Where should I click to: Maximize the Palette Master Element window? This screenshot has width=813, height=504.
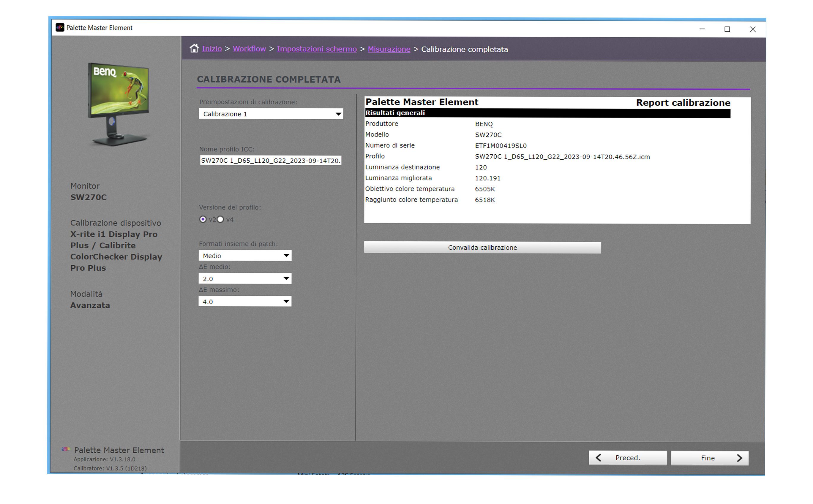pyautogui.click(x=727, y=29)
